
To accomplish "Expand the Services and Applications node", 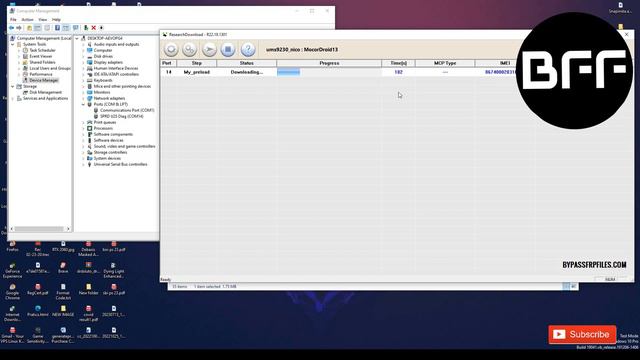I will [13, 98].
